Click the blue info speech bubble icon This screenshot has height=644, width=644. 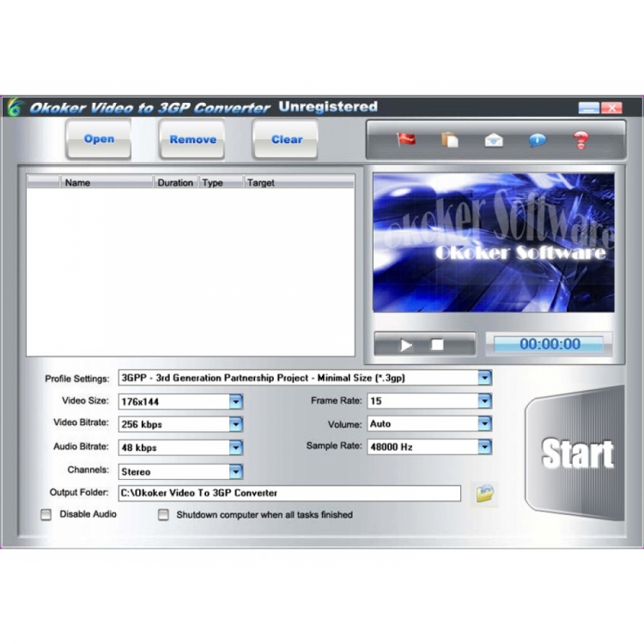click(x=538, y=140)
